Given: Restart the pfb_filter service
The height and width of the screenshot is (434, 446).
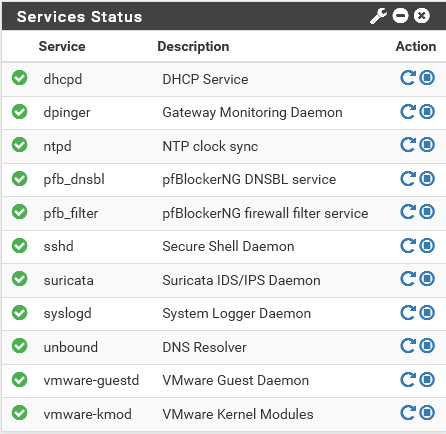Looking at the screenshot, I should pos(408,212).
